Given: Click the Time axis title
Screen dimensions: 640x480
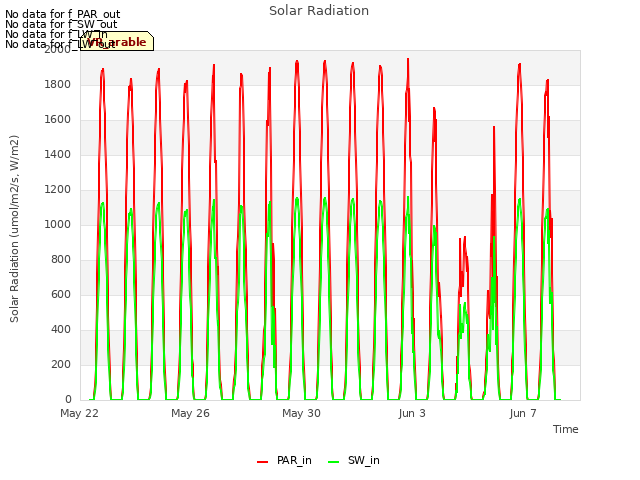Looking at the screenshot, I should (566, 429).
